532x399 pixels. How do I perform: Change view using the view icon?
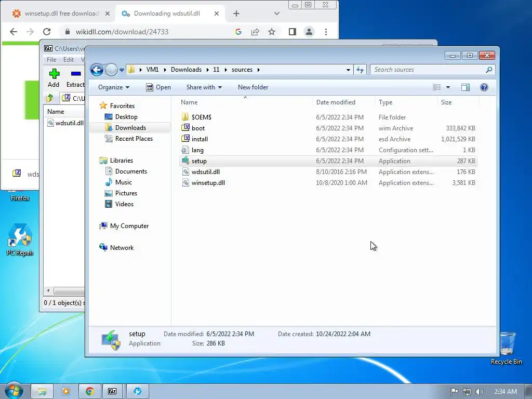pos(436,87)
